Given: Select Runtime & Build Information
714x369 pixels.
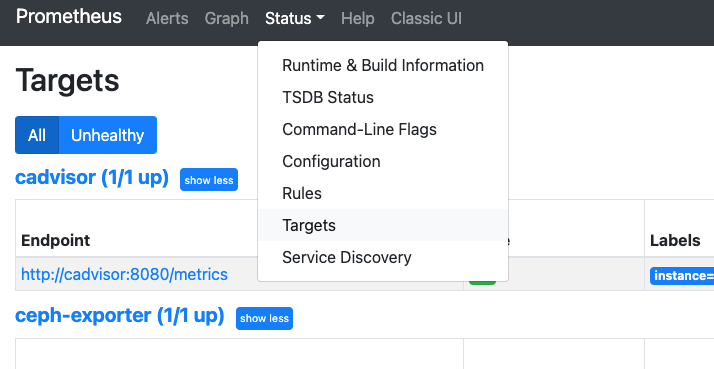Looking at the screenshot, I should 383,66.
